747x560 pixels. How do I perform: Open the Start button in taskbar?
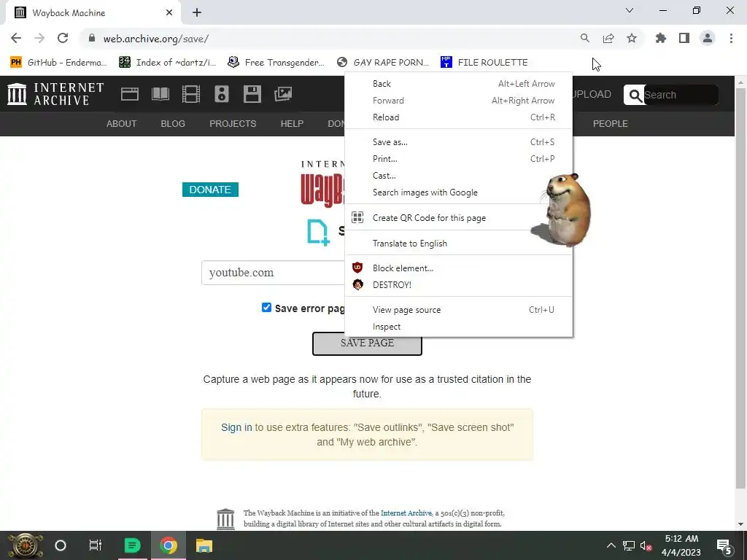coord(26,545)
